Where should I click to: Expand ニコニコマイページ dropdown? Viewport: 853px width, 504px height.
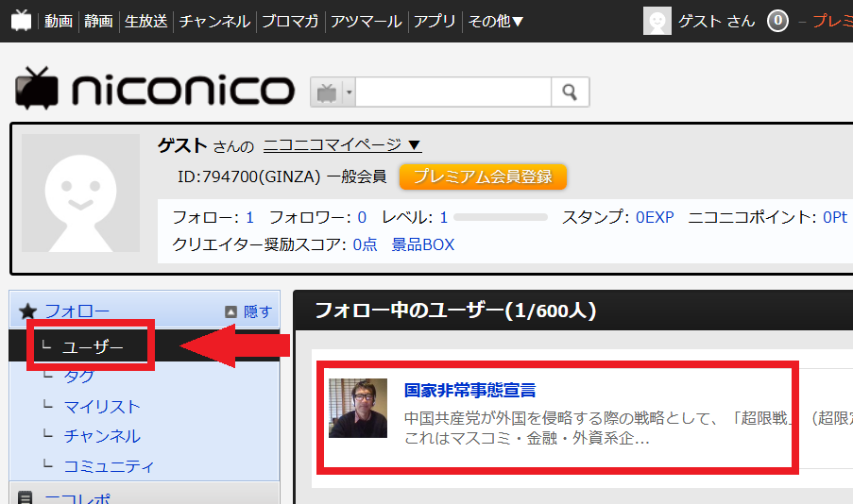pyautogui.click(x=343, y=145)
